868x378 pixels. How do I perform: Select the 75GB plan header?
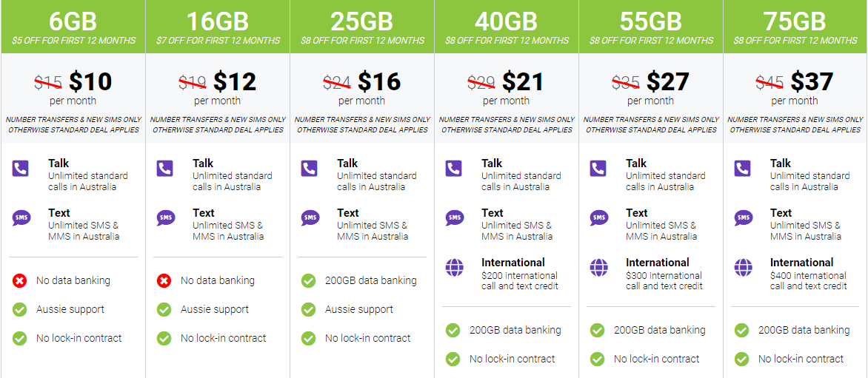click(x=795, y=22)
